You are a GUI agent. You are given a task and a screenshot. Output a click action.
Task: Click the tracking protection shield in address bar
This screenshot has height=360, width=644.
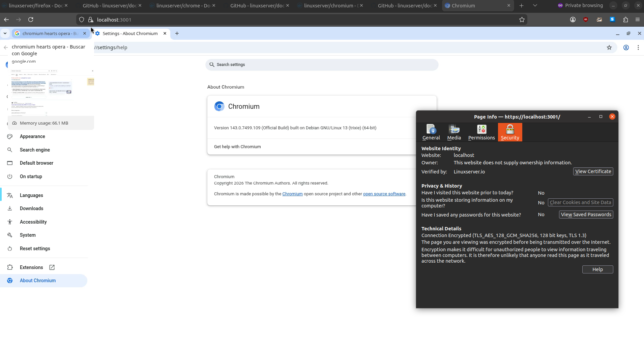coord(81,20)
